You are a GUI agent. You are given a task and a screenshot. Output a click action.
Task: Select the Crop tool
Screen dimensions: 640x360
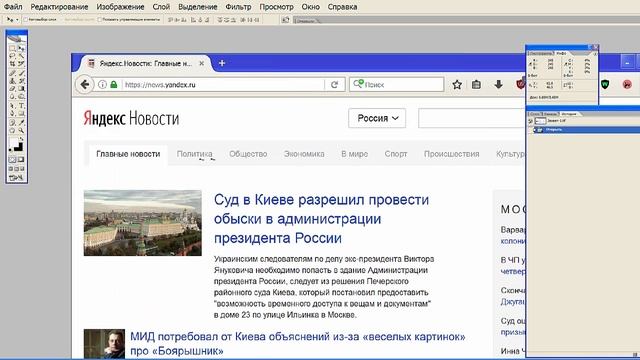(12, 63)
